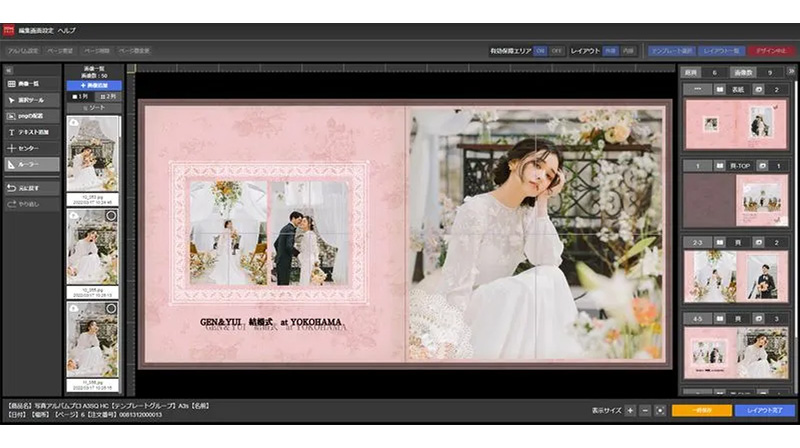Toggle the ルーラー ruler tool
800x448 pixels.
pos(32,164)
